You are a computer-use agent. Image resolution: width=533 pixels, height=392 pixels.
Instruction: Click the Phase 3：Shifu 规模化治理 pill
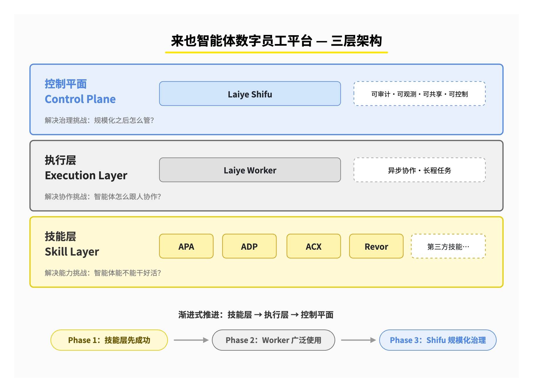point(438,340)
